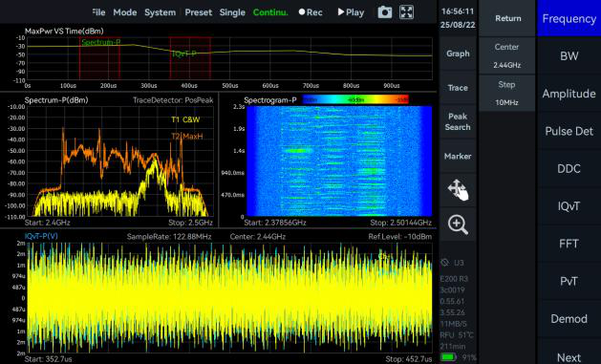601x364 pixels.
Task: Open the Pulse Det settings
Action: tap(569, 131)
